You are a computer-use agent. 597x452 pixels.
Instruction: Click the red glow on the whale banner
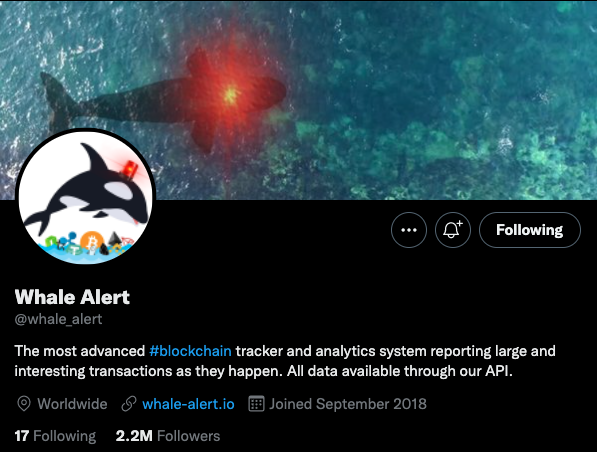tap(230, 94)
